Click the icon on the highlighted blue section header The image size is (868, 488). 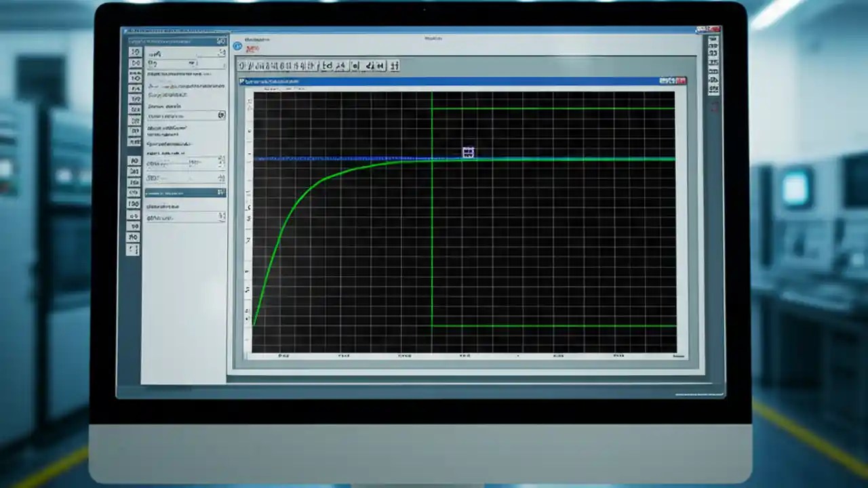point(221,192)
